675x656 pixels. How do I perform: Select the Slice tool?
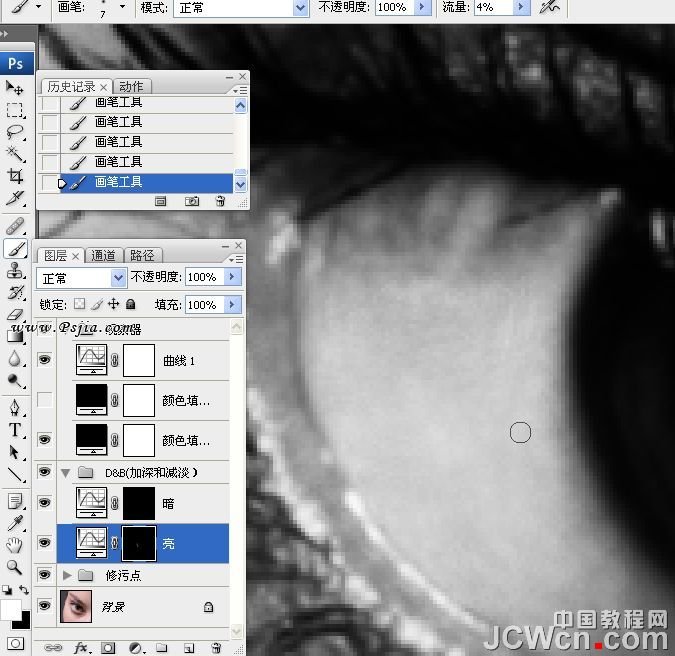click(15, 198)
